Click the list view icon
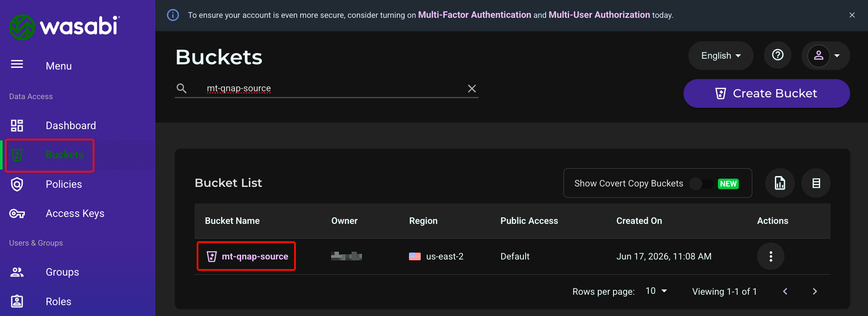This screenshot has height=316, width=868. pos(816,183)
